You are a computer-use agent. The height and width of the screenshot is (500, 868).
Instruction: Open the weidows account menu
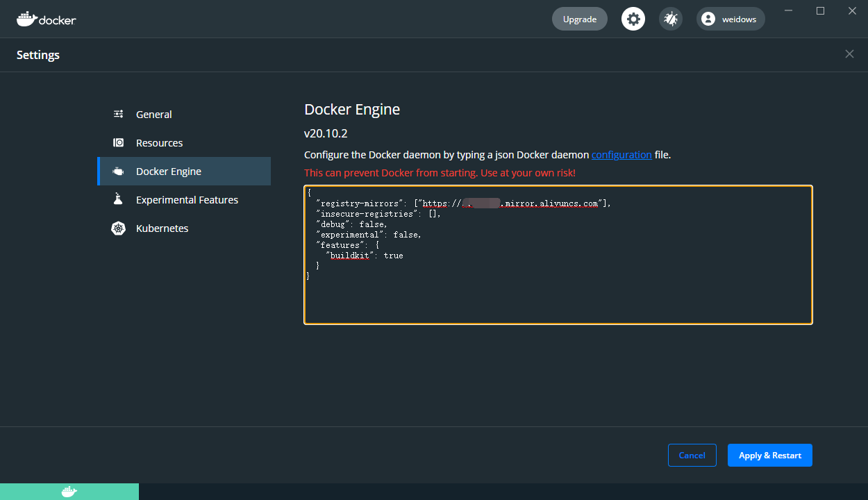731,19
